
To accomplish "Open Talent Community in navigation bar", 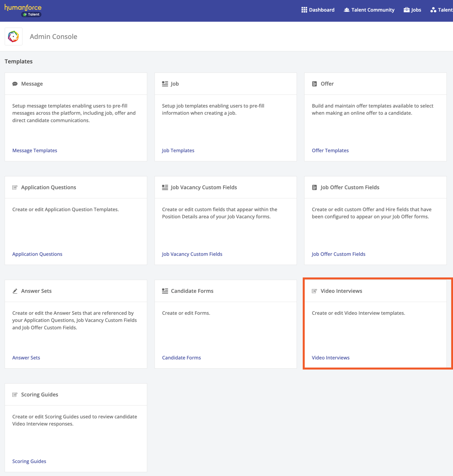I will pos(369,10).
